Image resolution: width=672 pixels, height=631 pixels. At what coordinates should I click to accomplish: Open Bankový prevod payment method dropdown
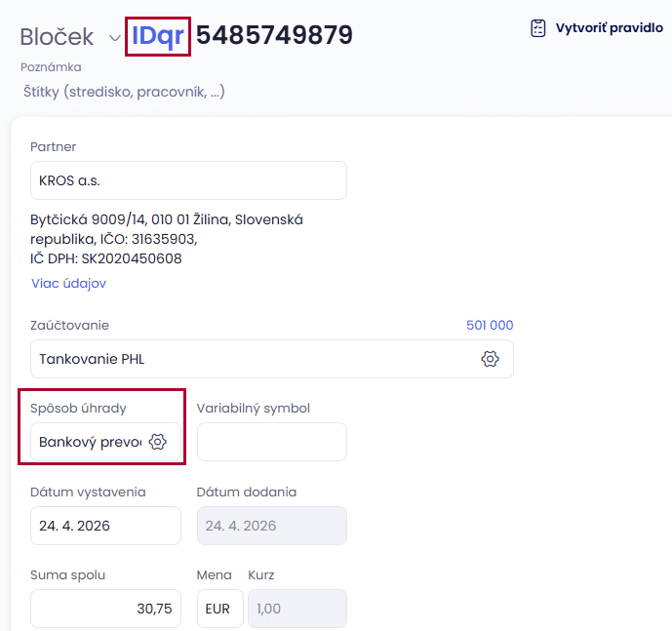click(90, 442)
